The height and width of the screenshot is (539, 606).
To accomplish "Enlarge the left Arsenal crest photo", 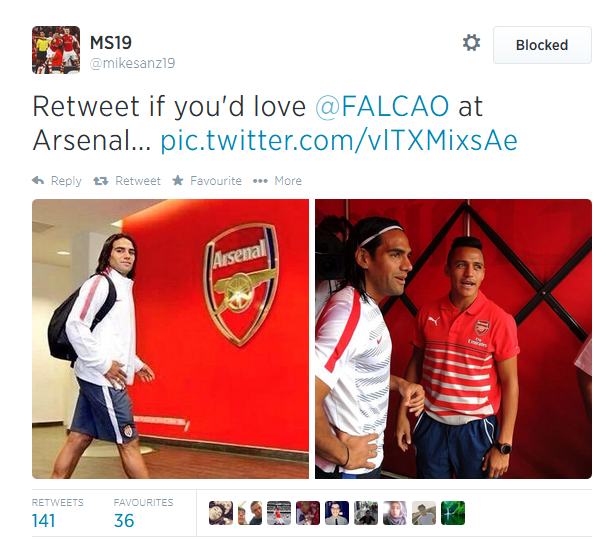I will tap(170, 339).
